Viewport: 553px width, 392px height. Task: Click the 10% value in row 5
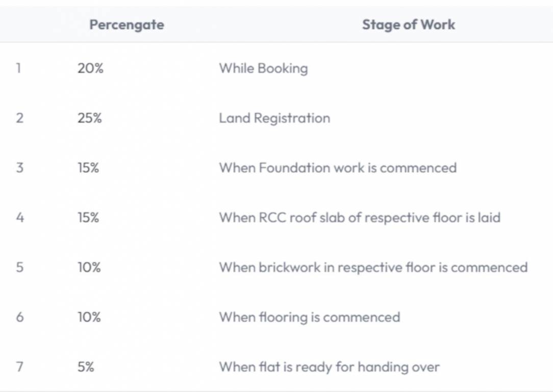point(89,267)
